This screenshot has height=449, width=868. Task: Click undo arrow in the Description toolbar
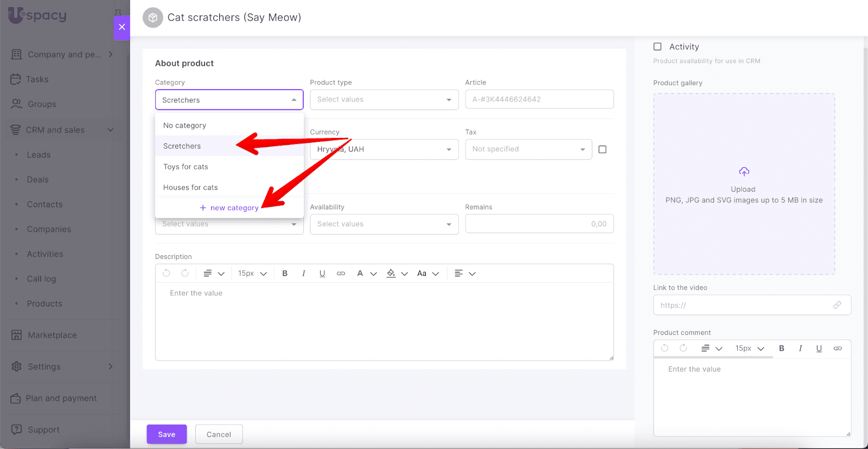167,274
